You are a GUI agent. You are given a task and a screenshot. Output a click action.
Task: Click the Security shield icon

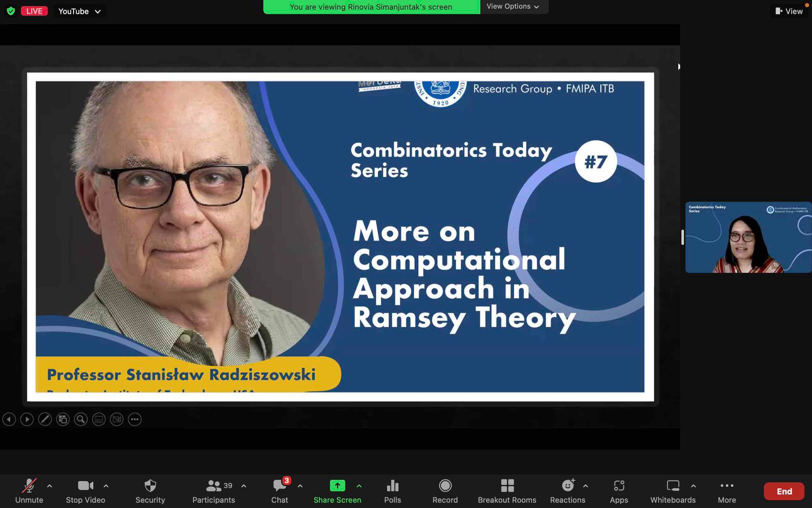(150, 486)
